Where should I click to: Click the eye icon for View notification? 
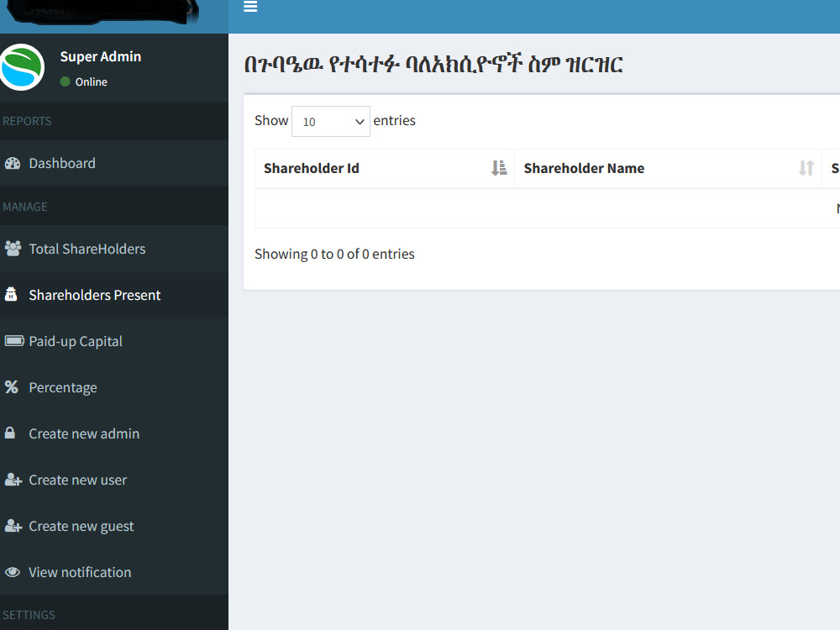(13, 572)
